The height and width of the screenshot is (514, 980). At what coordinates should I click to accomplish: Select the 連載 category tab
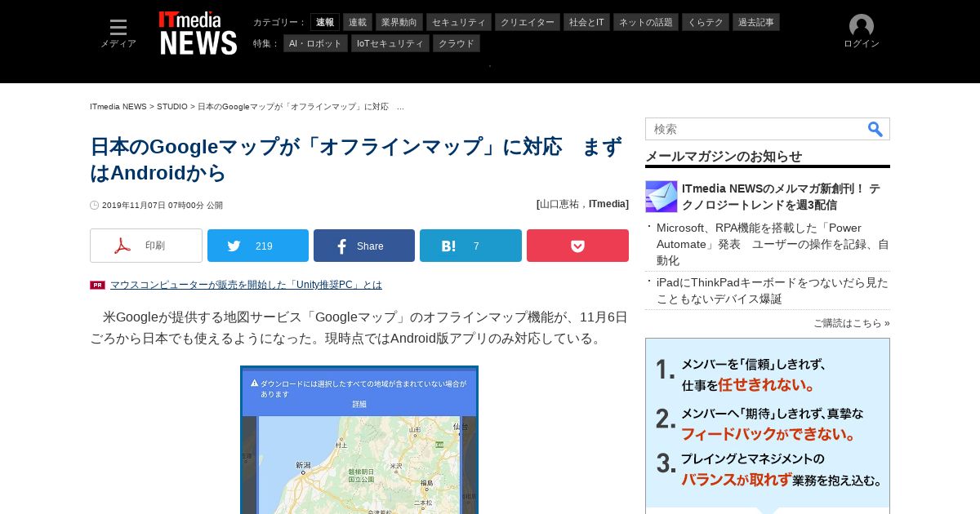(x=358, y=22)
